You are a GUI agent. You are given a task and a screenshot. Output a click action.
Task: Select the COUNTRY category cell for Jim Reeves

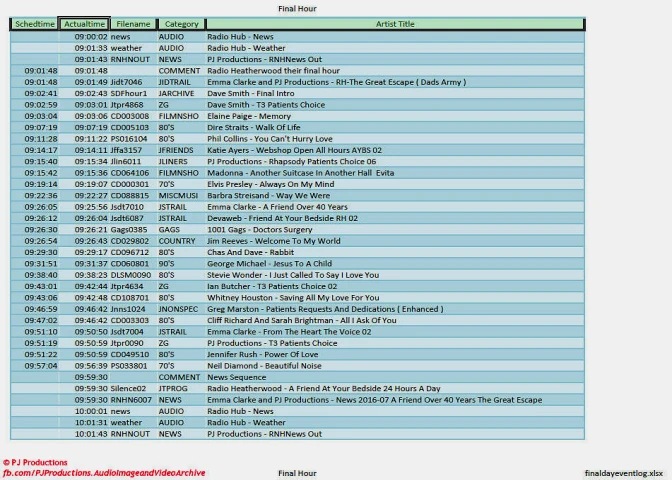click(x=177, y=241)
